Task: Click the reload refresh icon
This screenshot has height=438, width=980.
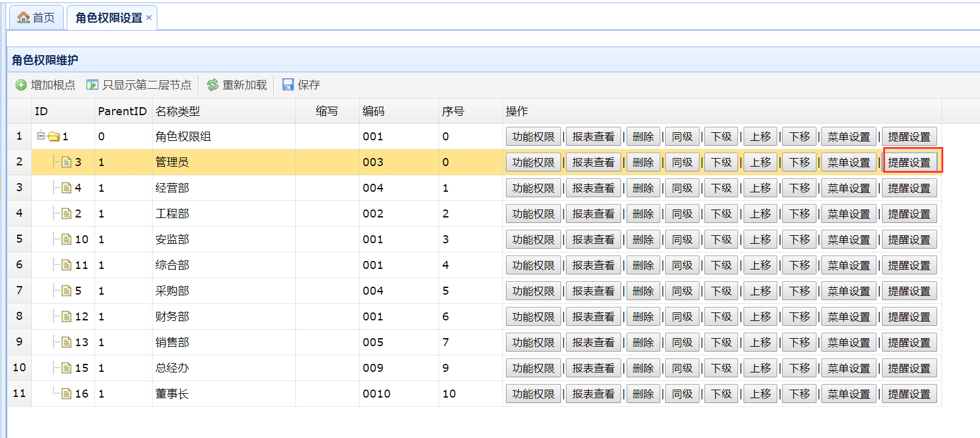Action: click(213, 85)
